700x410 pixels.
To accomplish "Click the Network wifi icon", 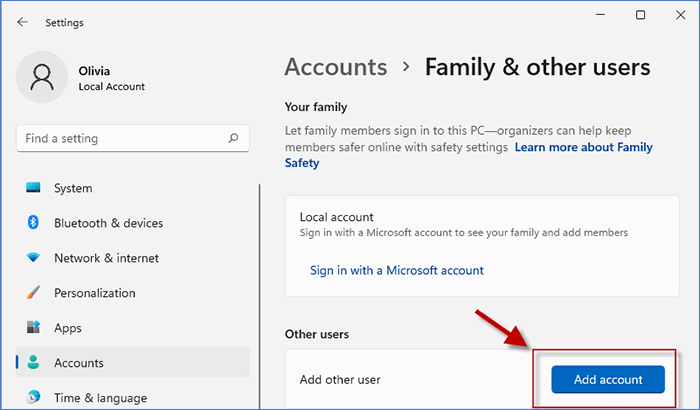I will 34,258.
